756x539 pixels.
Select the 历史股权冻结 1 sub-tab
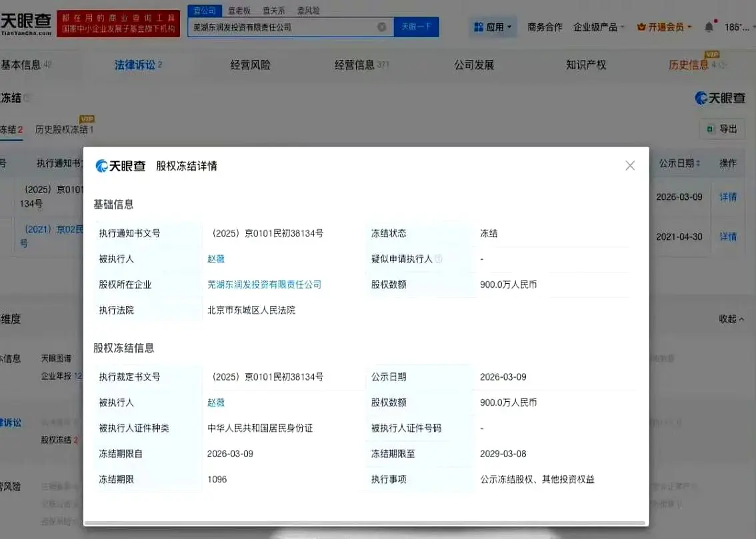pos(65,129)
